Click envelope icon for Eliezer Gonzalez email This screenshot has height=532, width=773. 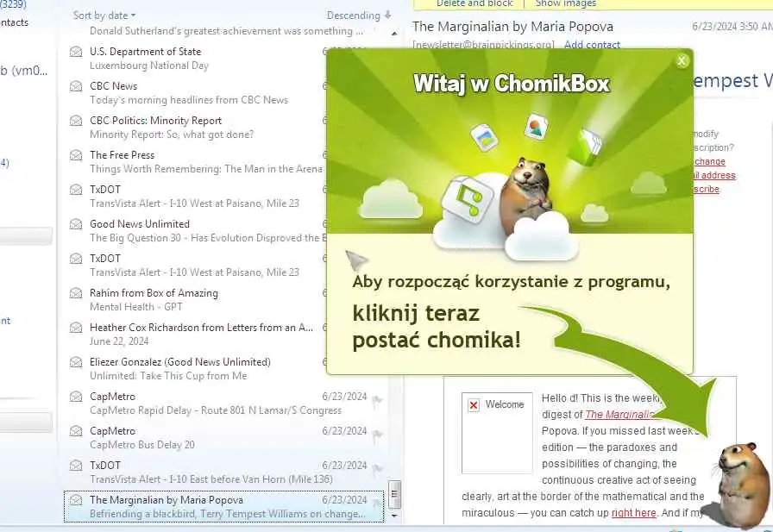[x=76, y=362]
